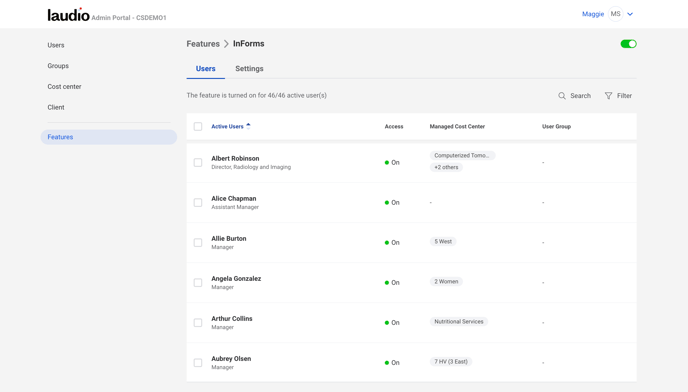Click the MS avatar circle

pos(616,14)
